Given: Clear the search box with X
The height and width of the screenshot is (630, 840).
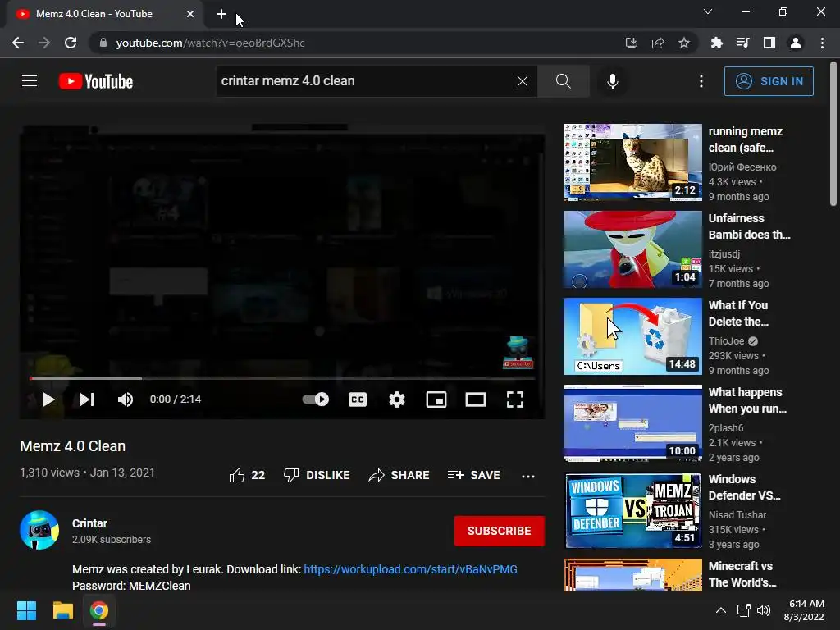Looking at the screenshot, I should pyautogui.click(x=523, y=81).
